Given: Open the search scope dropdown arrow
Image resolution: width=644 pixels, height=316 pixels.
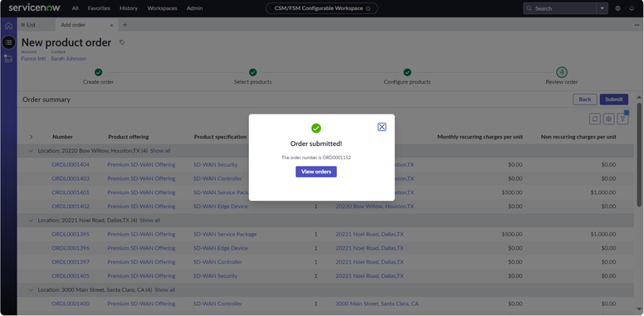Looking at the screenshot, I should point(603,8).
